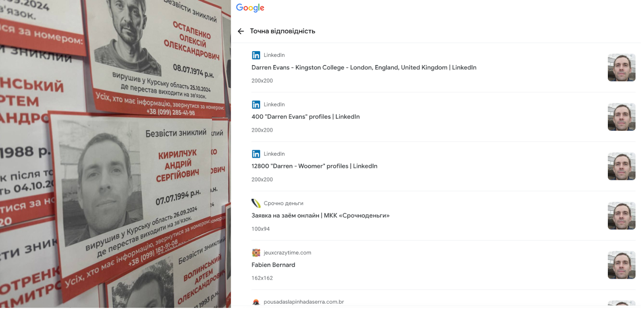Image resolution: width=644 pixels, height=309 pixels.
Task: Click the Google logo
Action: point(250,8)
